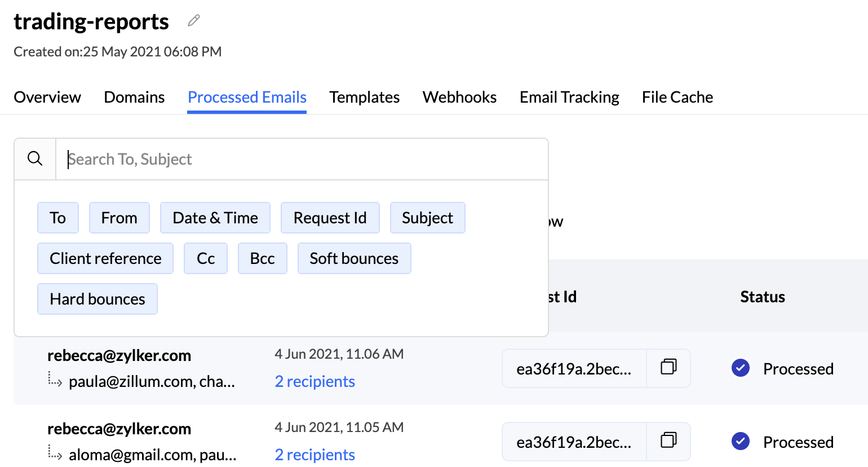Copy the request ID of the 11.06 AM email
This screenshot has height=467, width=868.
(x=668, y=368)
